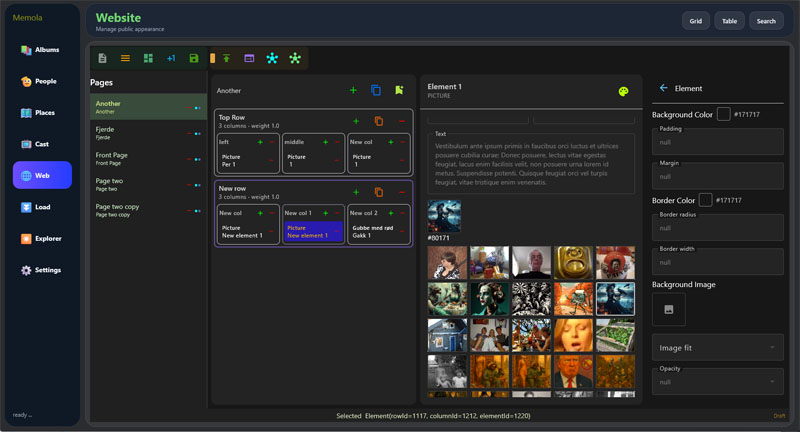Go back using the Element arrow icon
The width and height of the screenshot is (800, 432).
(x=663, y=88)
